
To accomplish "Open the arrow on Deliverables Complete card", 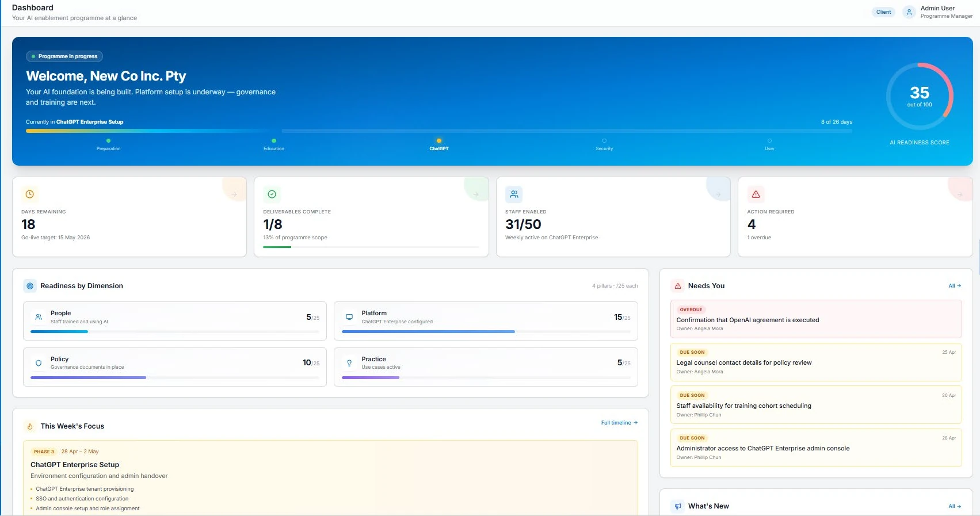I will 476,194.
